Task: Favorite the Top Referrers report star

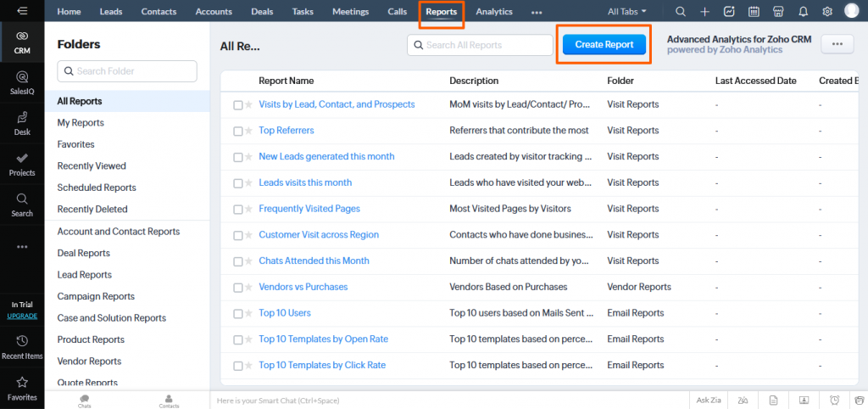Action: tap(248, 131)
